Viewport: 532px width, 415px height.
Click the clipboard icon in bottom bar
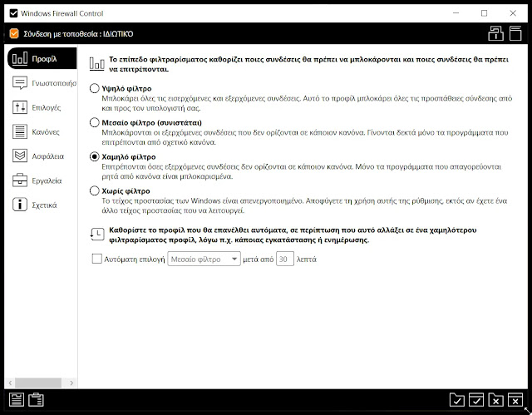(x=36, y=400)
